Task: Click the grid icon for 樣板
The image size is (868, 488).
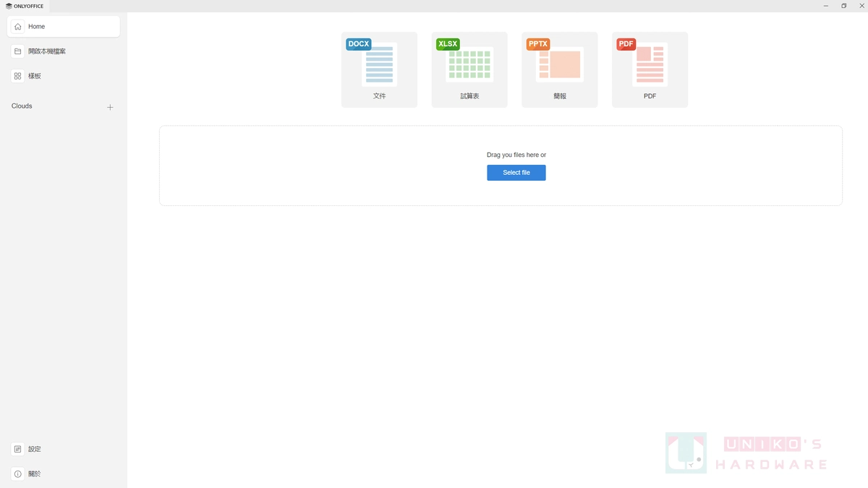Action: click(18, 76)
